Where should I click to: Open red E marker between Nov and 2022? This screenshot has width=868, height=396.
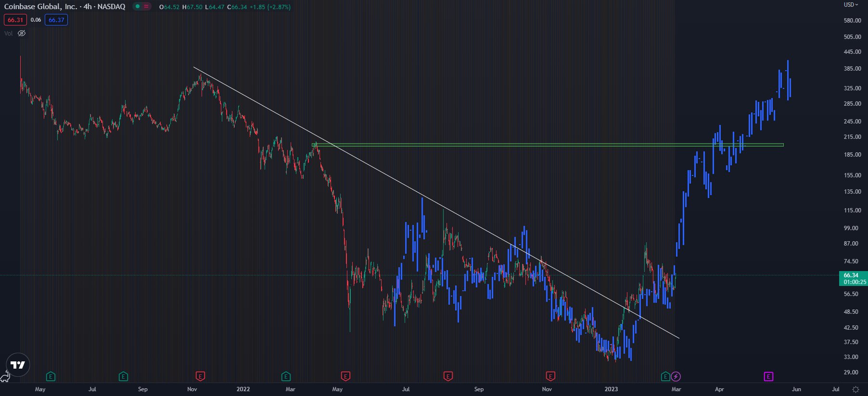200,376
